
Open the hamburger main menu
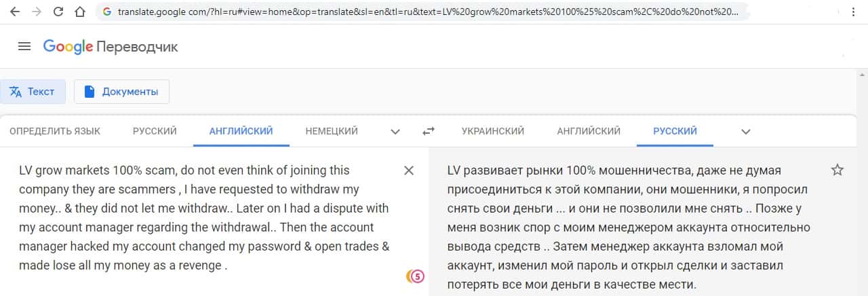coord(24,46)
